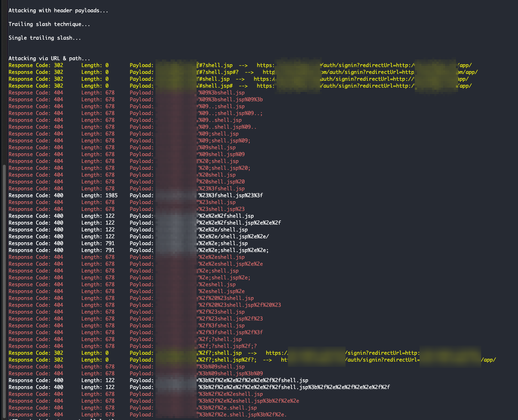Click the "Trailing slash technique..." line
This screenshot has width=518, height=420.
pos(49,24)
